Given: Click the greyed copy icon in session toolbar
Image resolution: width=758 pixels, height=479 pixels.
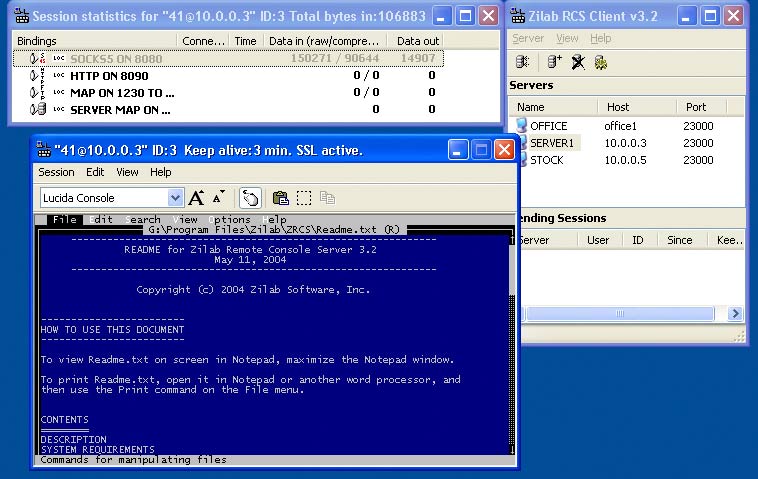Looking at the screenshot, I should point(327,198).
